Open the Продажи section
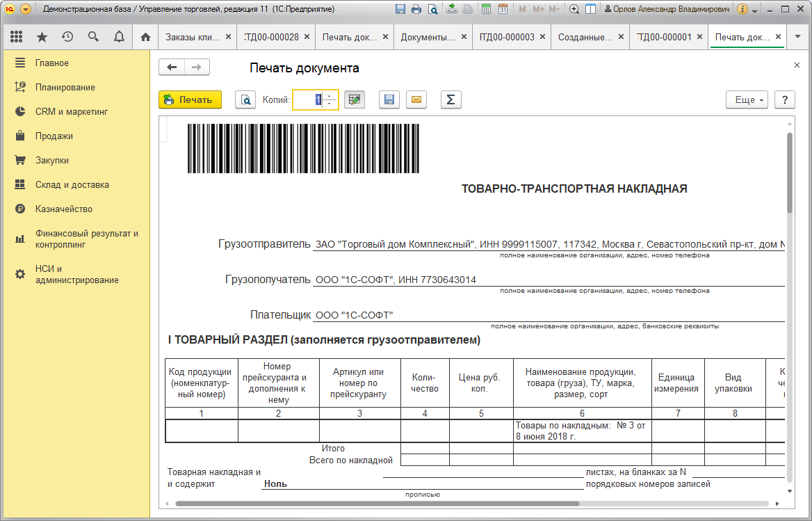The image size is (812, 521). tap(76, 136)
